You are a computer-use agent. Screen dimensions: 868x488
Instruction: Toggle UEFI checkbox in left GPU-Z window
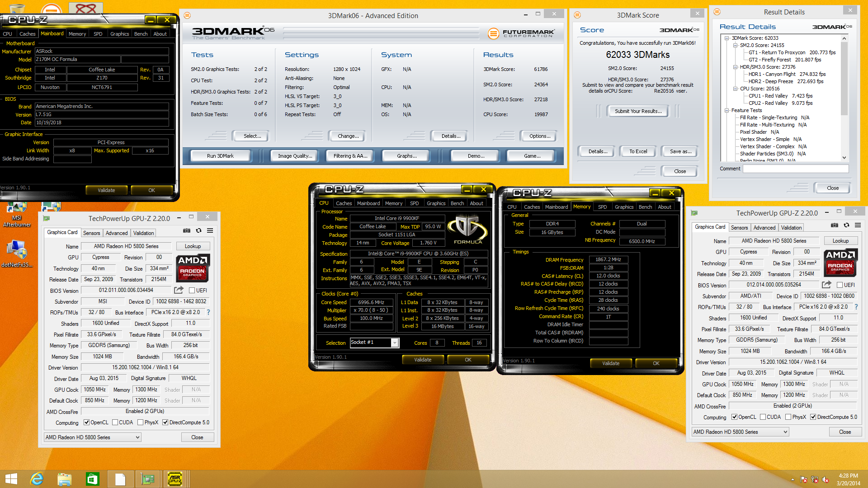click(192, 291)
